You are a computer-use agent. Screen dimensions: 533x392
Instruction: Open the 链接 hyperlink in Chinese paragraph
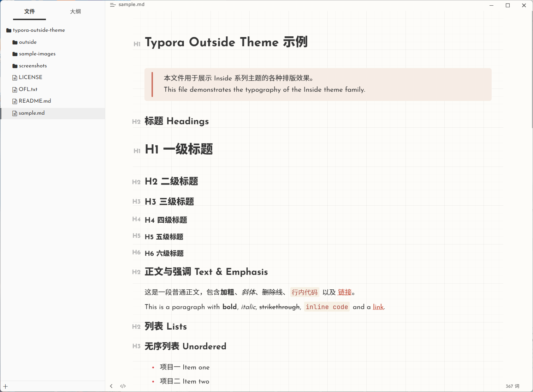pyautogui.click(x=345, y=292)
